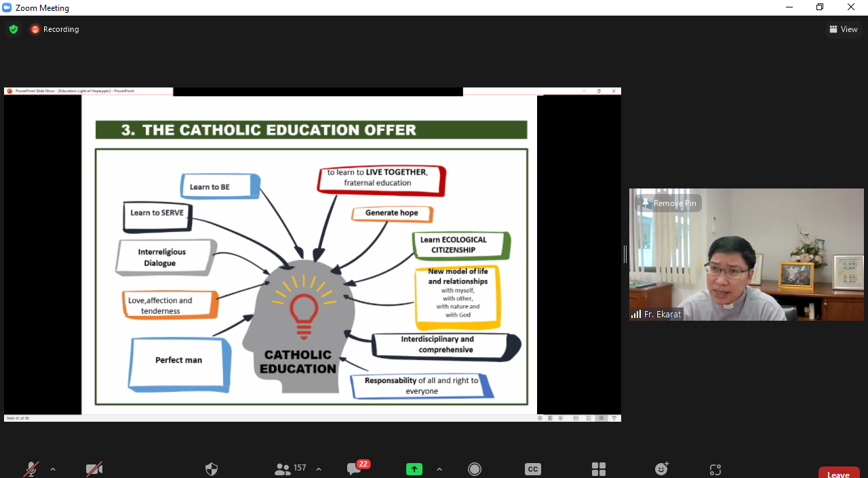868x478 pixels.
Task: Click the slide counter in the PowerPoint status bar
Action: (x=18, y=418)
